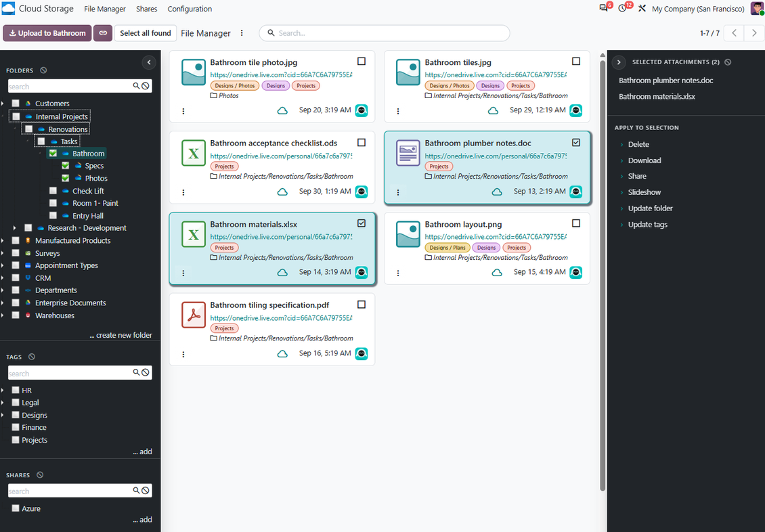Screen dimensions: 765x532
Task: Go to the previous page arrow
Action: click(735, 33)
